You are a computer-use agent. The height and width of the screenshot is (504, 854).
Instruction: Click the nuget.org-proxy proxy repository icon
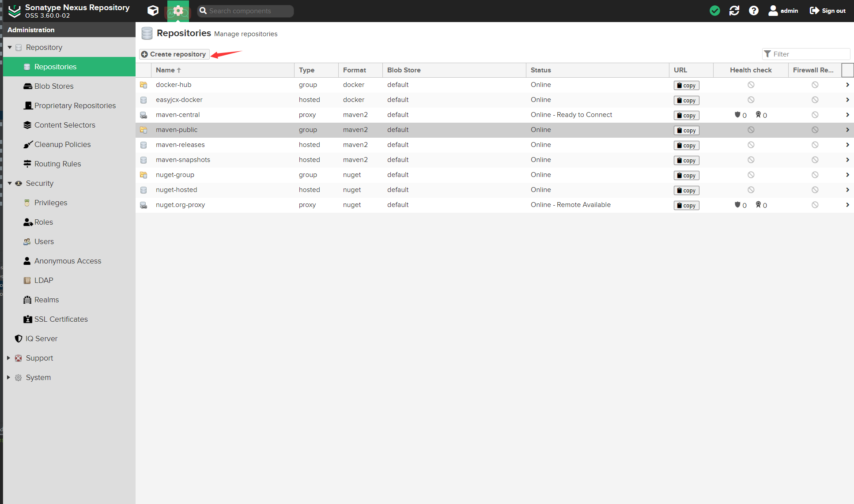coord(144,205)
